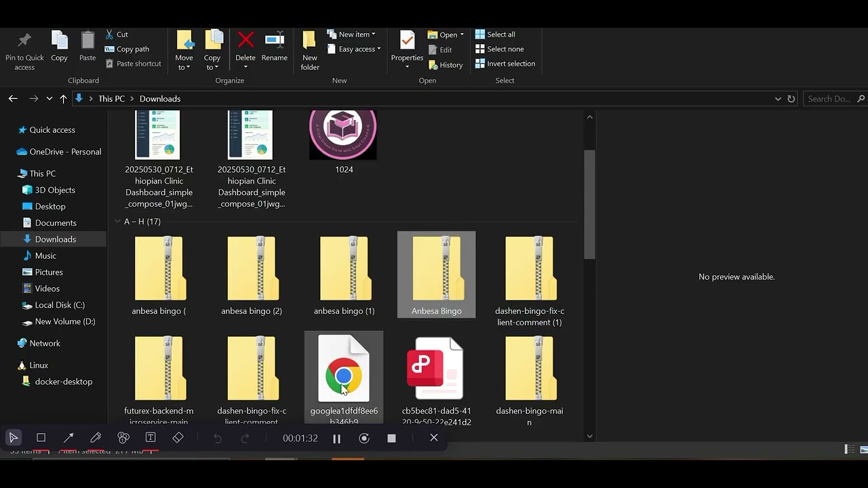The width and height of the screenshot is (868, 488).
Task: Select text tool in recorder toolbar
Action: click(151, 438)
